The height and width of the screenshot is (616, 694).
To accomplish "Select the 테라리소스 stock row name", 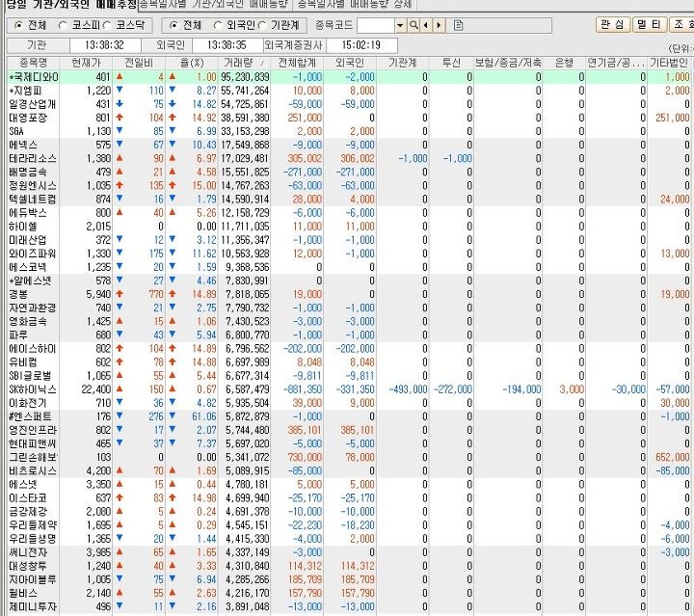I will tap(33, 158).
